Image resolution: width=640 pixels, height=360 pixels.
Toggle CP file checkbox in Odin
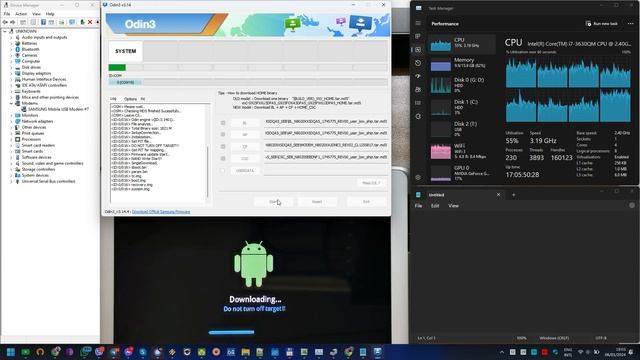pos(223,146)
